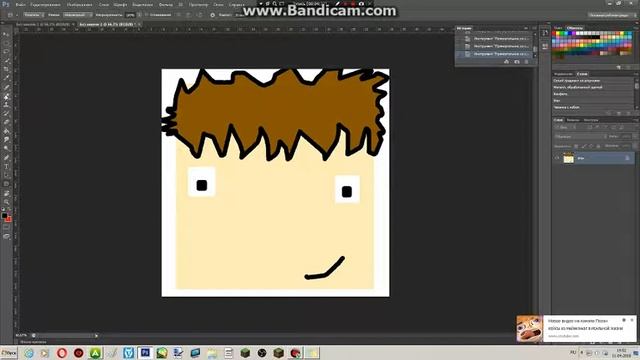Delete current state in History panel
This screenshot has width=640, height=360.
[x=527, y=62]
